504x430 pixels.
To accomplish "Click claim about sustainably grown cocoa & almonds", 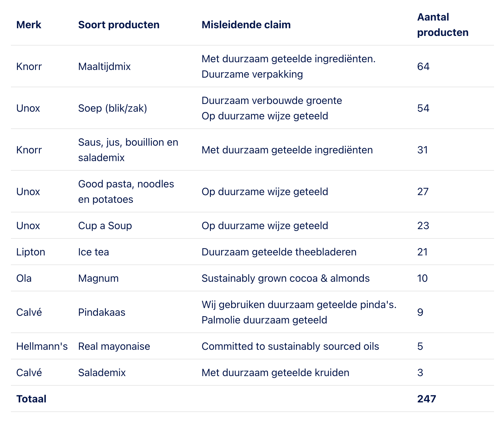I will (285, 278).
